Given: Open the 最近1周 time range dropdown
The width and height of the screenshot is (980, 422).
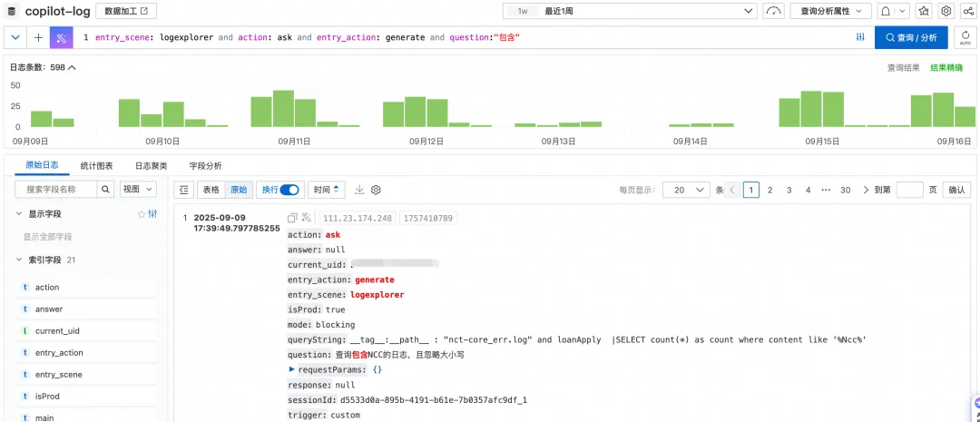Looking at the screenshot, I should click(x=630, y=11).
